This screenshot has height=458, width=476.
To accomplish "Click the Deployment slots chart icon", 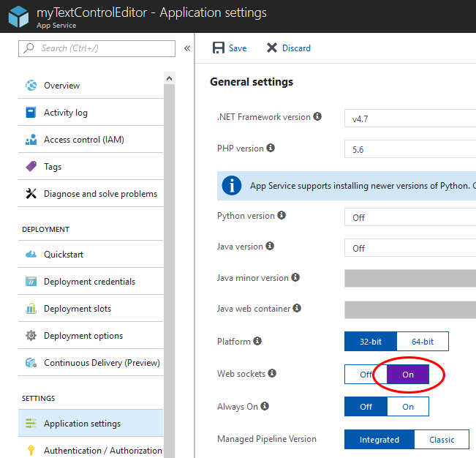I will [x=31, y=308].
